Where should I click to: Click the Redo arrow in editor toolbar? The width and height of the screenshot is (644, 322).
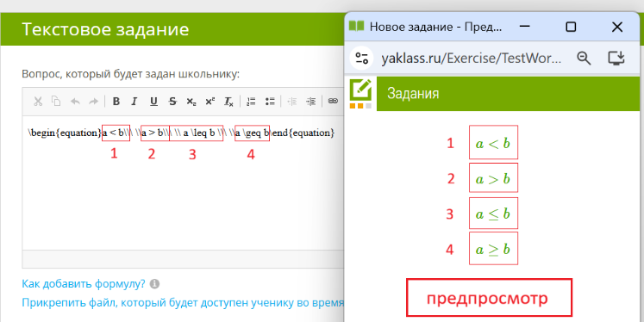point(94,102)
